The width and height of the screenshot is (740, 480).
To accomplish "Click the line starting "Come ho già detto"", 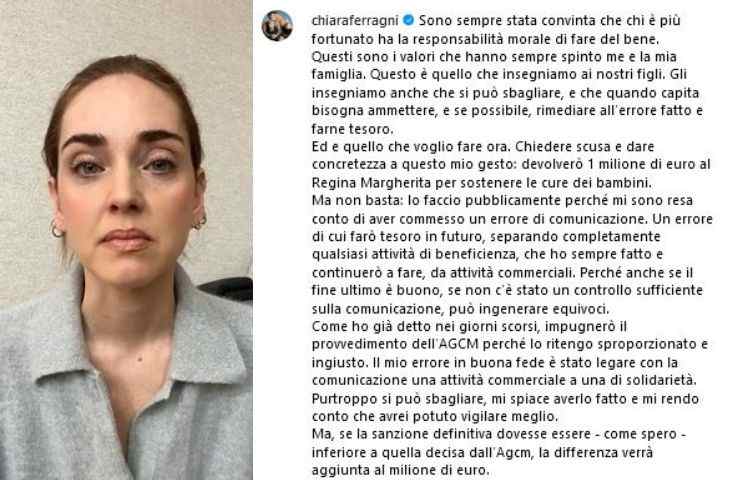I will click(470, 326).
